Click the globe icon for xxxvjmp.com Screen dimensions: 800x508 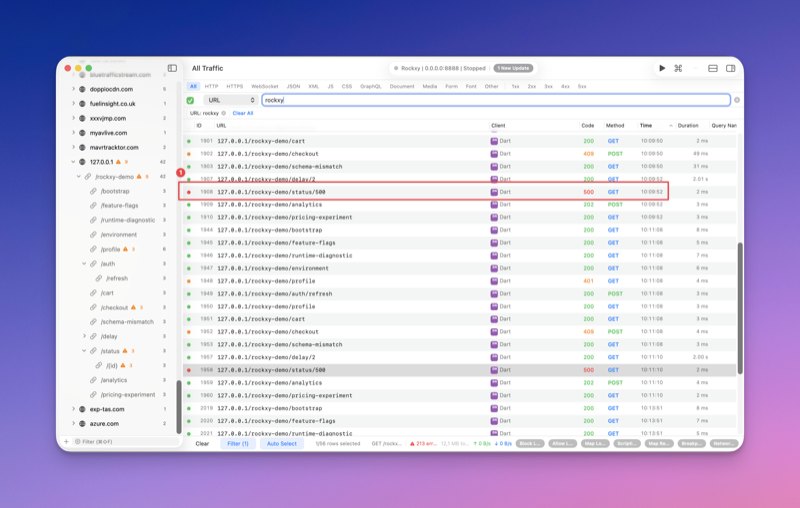click(x=83, y=118)
